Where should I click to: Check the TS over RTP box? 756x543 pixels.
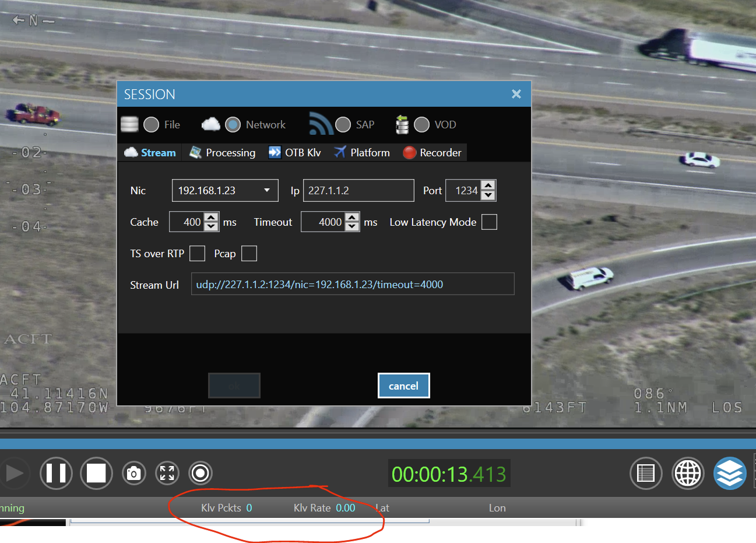tap(198, 254)
